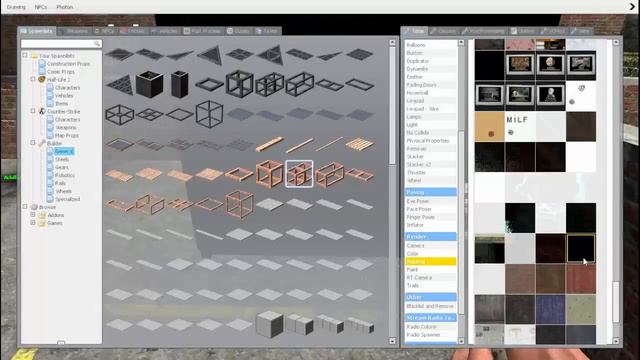The height and width of the screenshot is (360, 640).
Task: Select the tan orange material thumbnail
Action: coord(489,127)
